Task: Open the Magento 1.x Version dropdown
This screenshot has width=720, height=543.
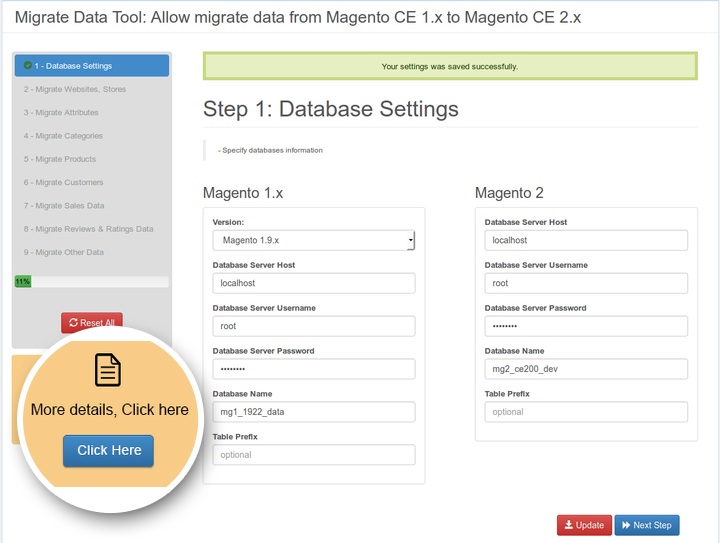Action: (x=314, y=241)
